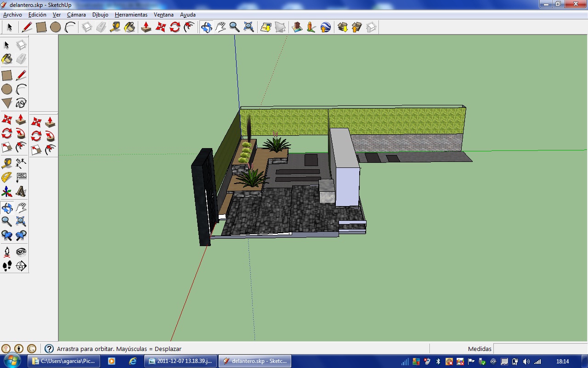Click the Add New Building icon
Image resolution: width=588 pixels, height=368 pixels.
click(297, 27)
